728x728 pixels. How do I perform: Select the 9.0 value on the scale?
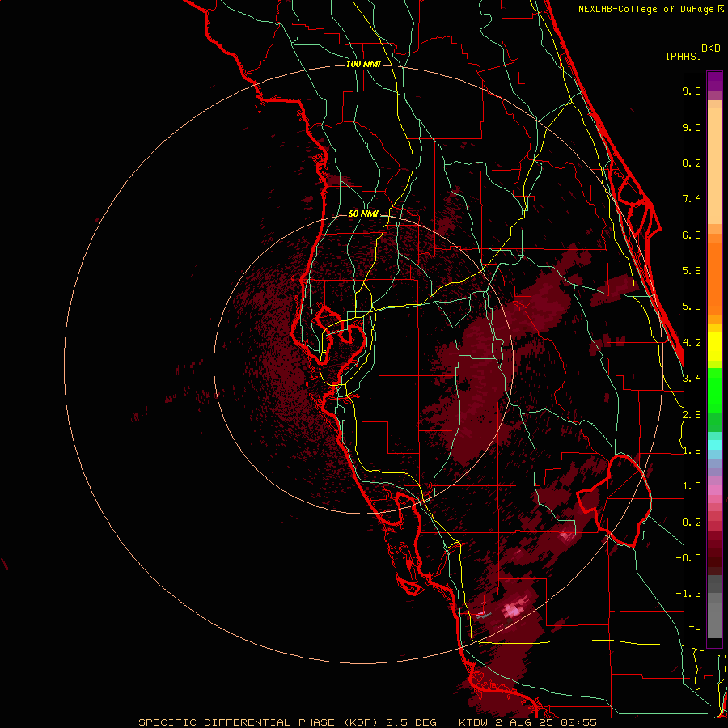pyautogui.click(x=692, y=127)
